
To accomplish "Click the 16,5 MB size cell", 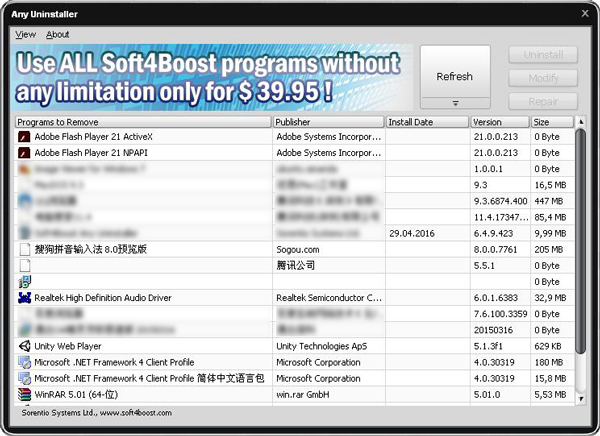I will [553, 185].
